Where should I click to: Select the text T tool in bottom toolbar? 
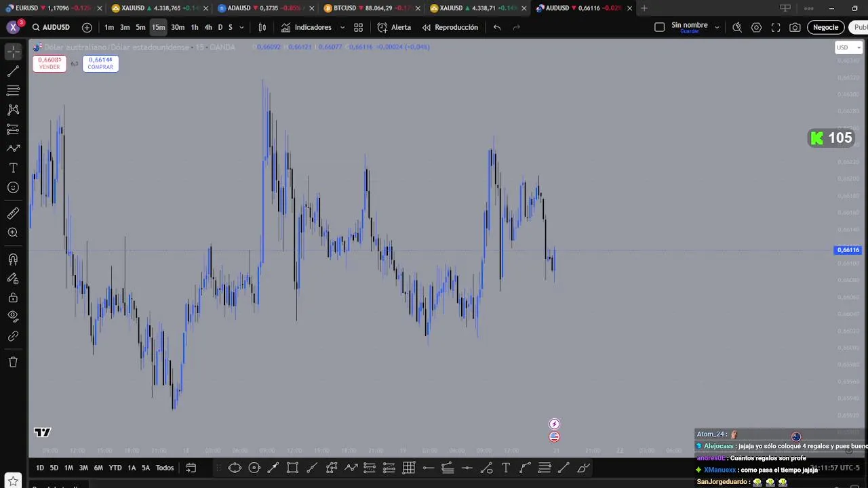click(x=506, y=468)
